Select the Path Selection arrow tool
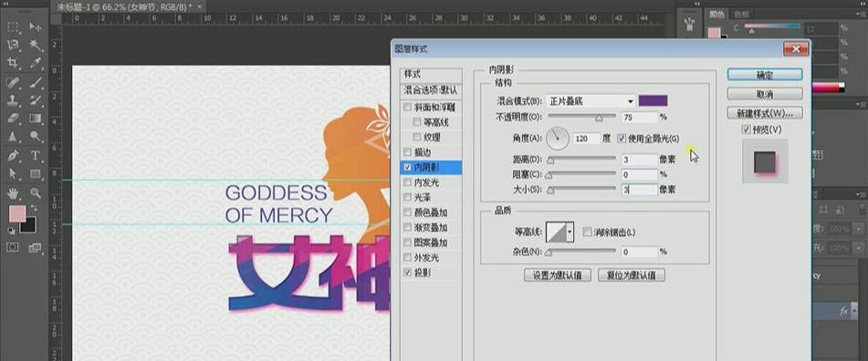The image size is (868, 361). click(x=14, y=173)
